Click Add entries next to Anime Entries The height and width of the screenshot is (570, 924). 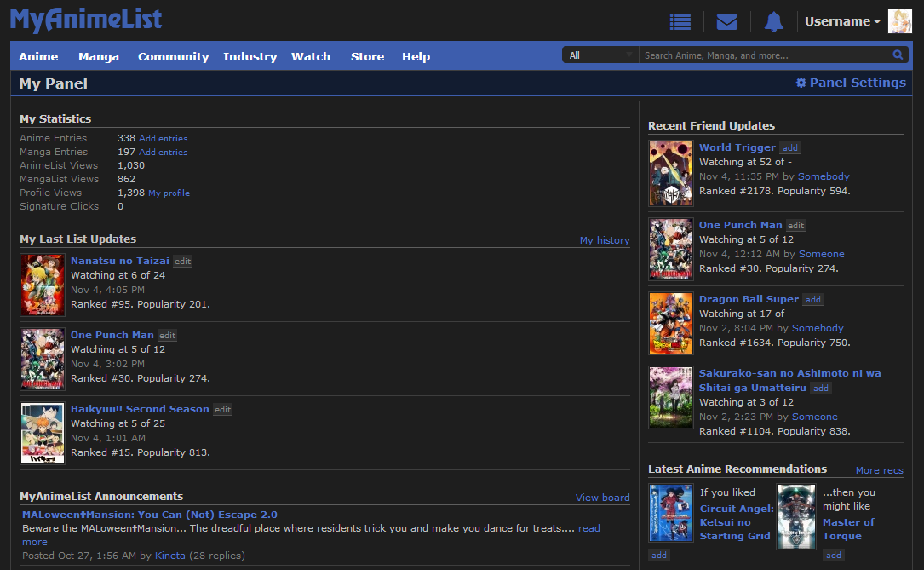164,139
